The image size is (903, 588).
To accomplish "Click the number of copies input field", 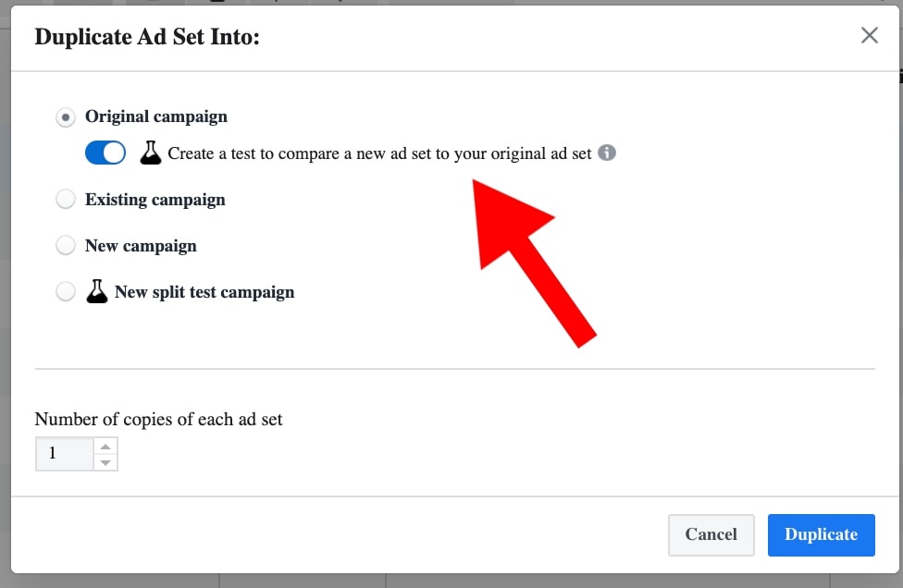I will click(64, 454).
